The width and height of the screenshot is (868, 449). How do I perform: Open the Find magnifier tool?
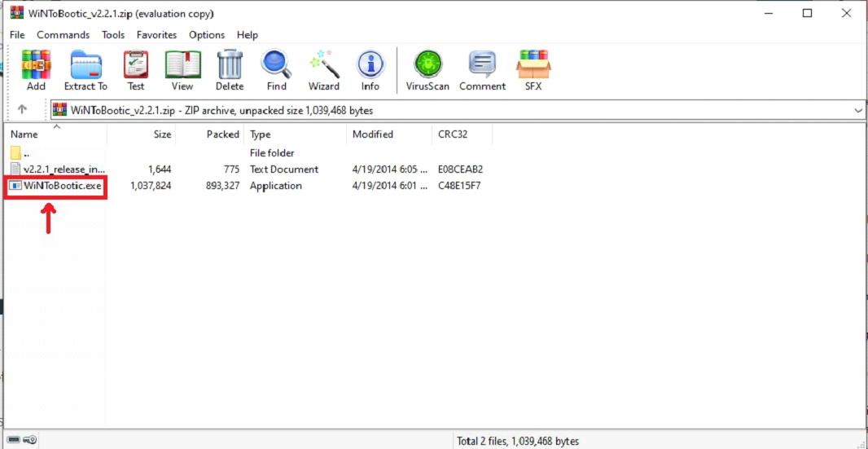pos(276,64)
